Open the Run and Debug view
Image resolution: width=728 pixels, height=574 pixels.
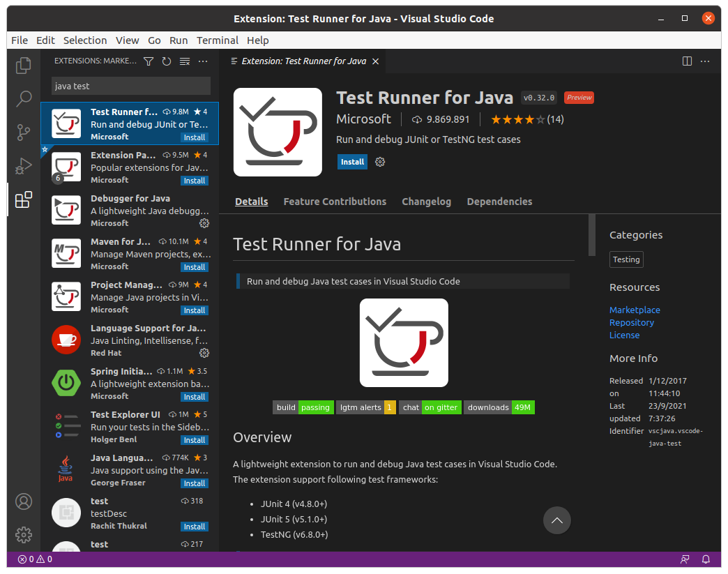coord(23,166)
